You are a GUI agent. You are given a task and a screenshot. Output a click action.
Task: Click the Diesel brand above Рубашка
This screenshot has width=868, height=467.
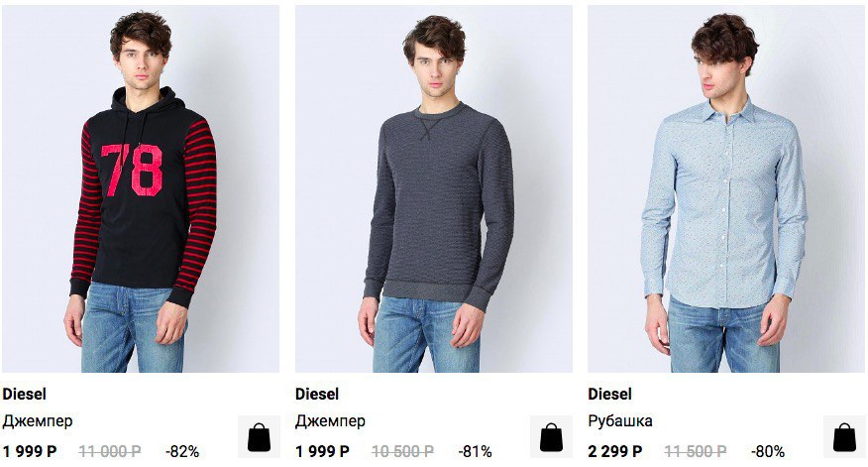point(610,395)
